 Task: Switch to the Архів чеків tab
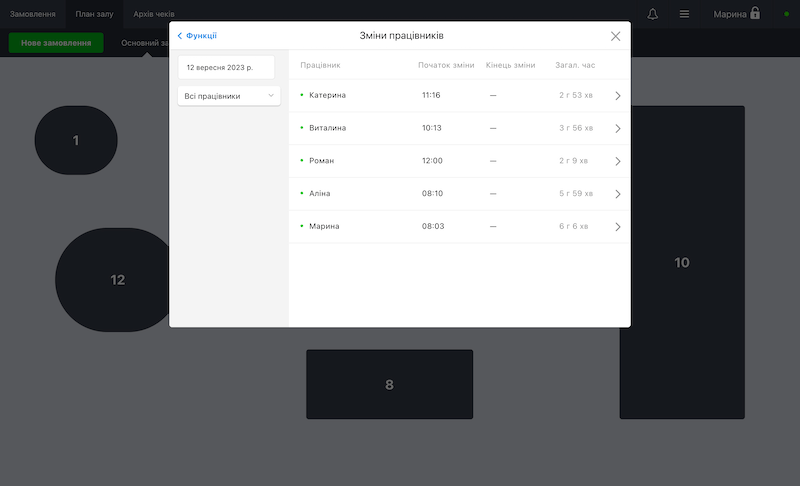pyautogui.click(x=154, y=14)
